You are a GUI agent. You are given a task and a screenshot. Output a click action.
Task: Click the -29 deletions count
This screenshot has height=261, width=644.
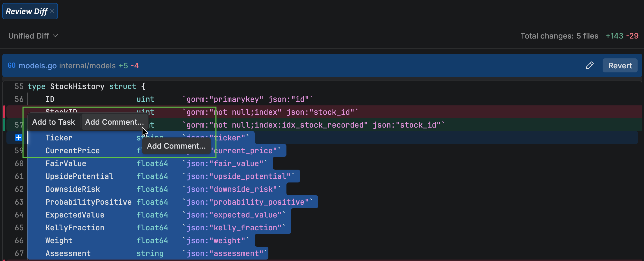pos(632,36)
